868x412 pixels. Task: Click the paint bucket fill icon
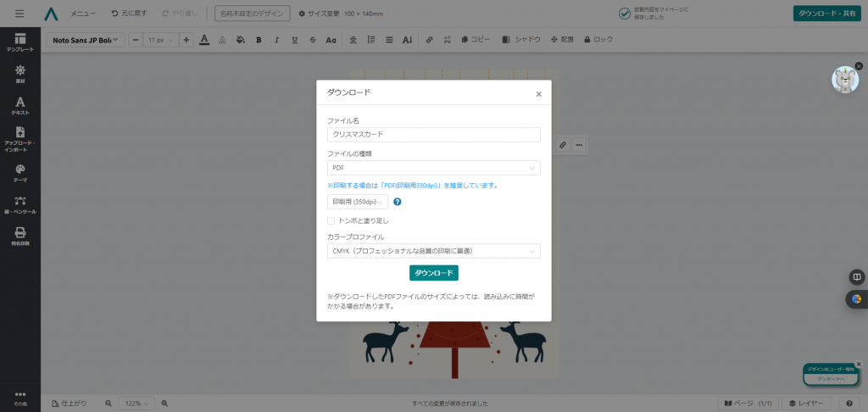click(x=240, y=40)
